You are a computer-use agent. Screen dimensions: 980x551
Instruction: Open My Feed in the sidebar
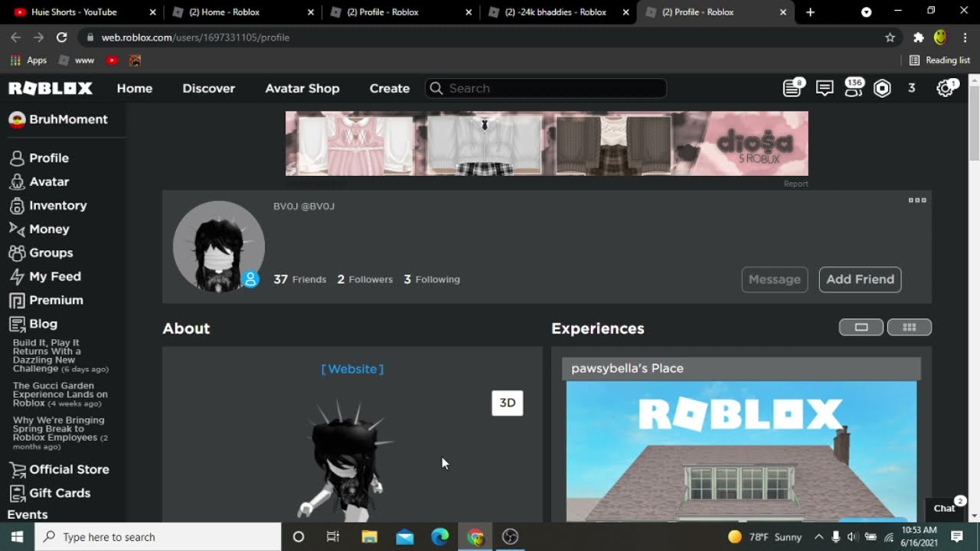[44, 276]
